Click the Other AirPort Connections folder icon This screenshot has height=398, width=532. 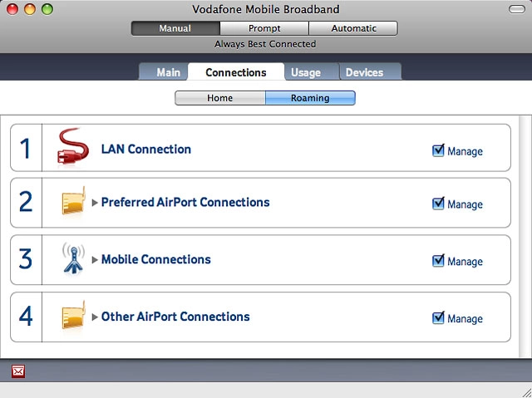pos(72,317)
